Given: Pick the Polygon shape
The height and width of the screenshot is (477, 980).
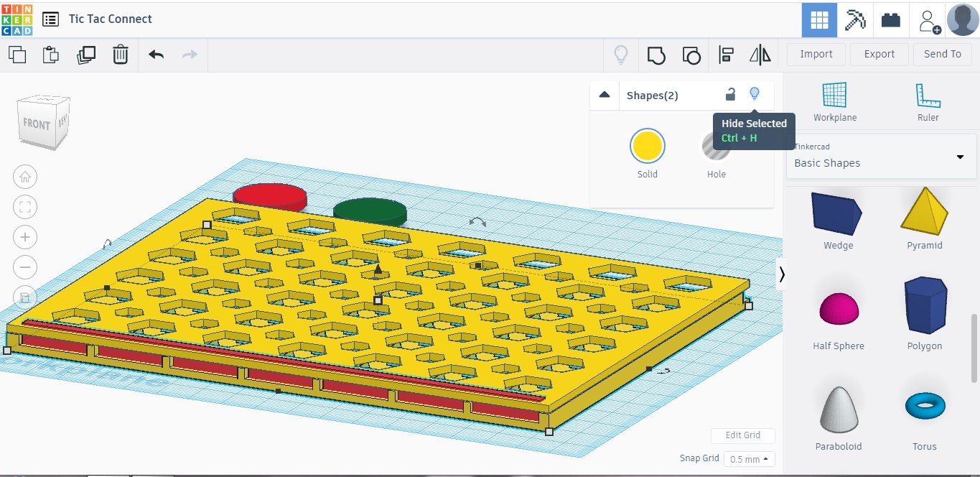Looking at the screenshot, I should (x=925, y=305).
